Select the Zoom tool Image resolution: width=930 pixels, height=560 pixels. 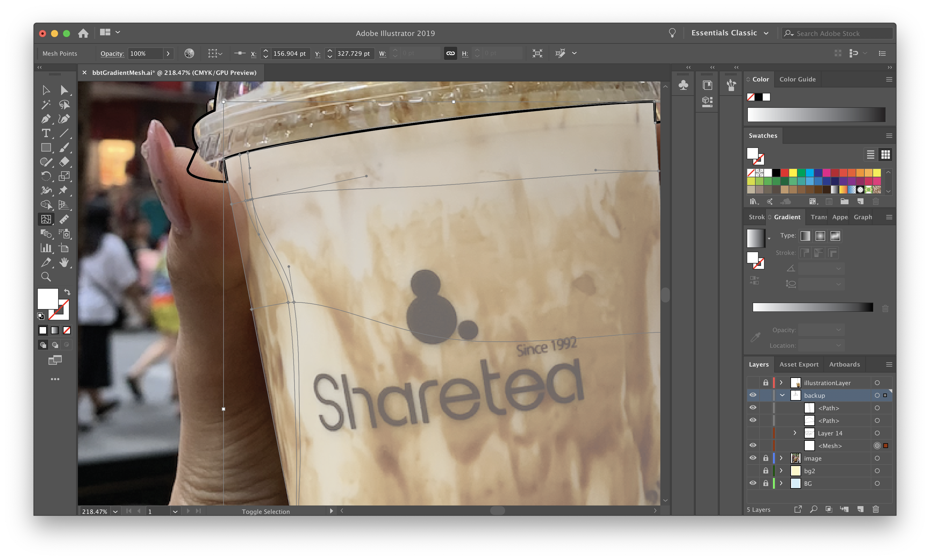tap(46, 277)
